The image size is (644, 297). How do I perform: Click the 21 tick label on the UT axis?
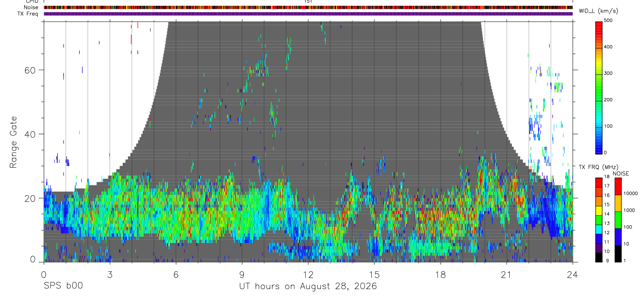[x=506, y=274]
